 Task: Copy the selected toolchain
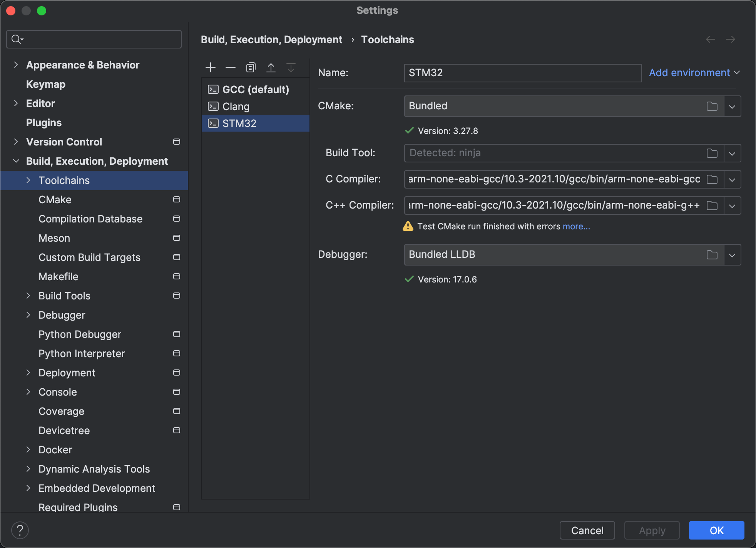(x=251, y=68)
